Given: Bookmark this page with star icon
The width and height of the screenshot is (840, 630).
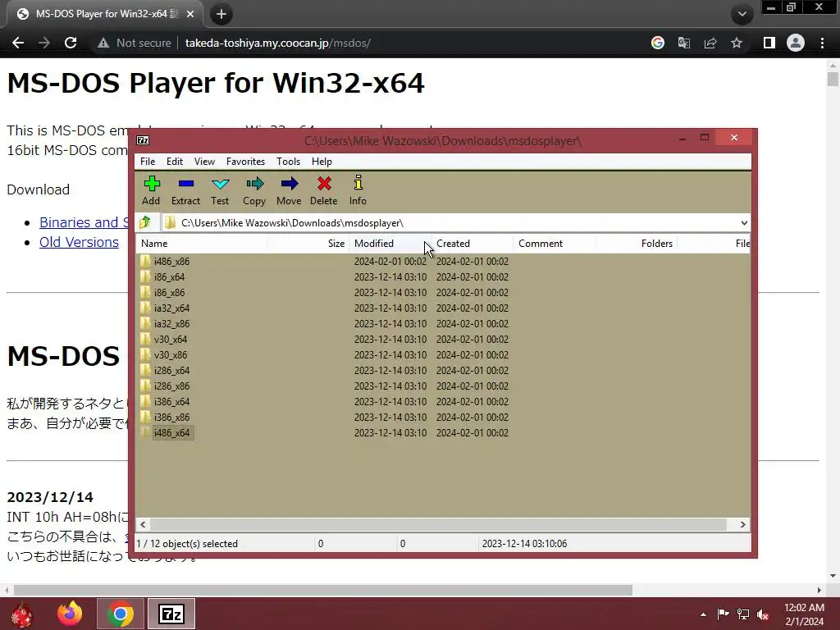Looking at the screenshot, I should pyautogui.click(x=737, y=43).
